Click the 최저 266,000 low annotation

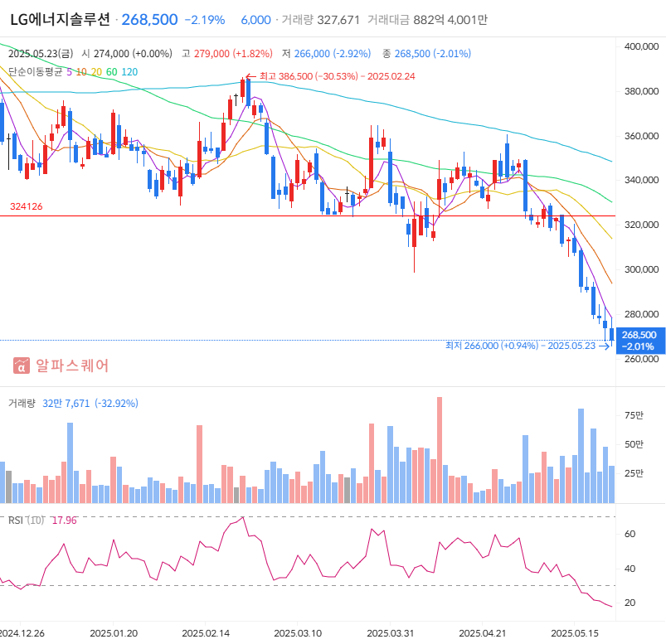pyautogui.click(x=527, y=346)
